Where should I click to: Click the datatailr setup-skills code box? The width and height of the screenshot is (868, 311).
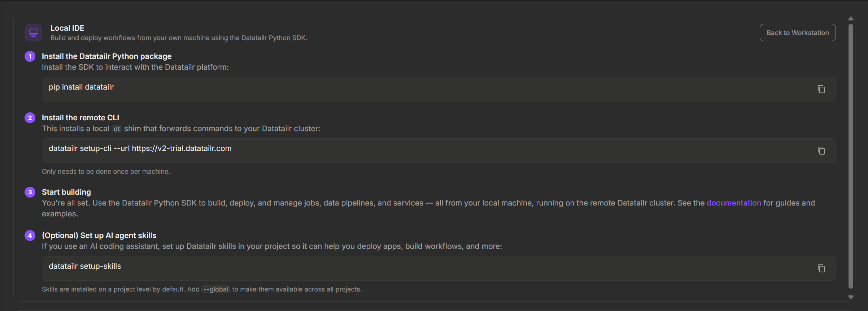[x=439, y=268]
